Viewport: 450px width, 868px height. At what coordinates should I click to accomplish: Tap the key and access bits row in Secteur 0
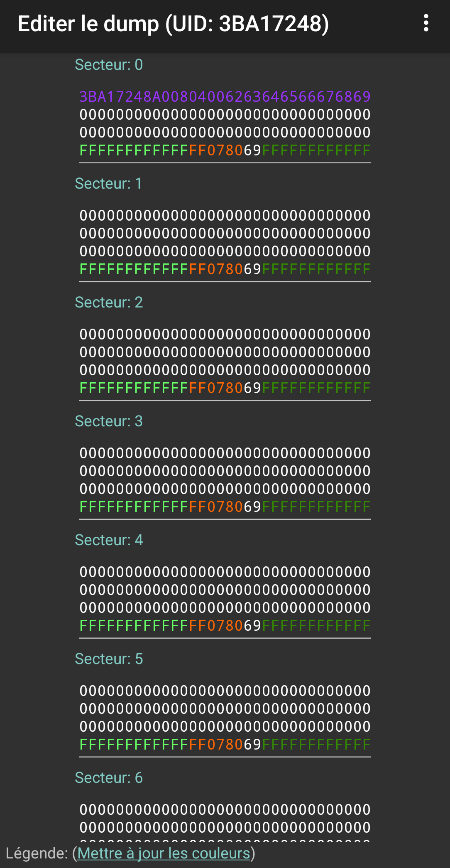tap(225, 150)
